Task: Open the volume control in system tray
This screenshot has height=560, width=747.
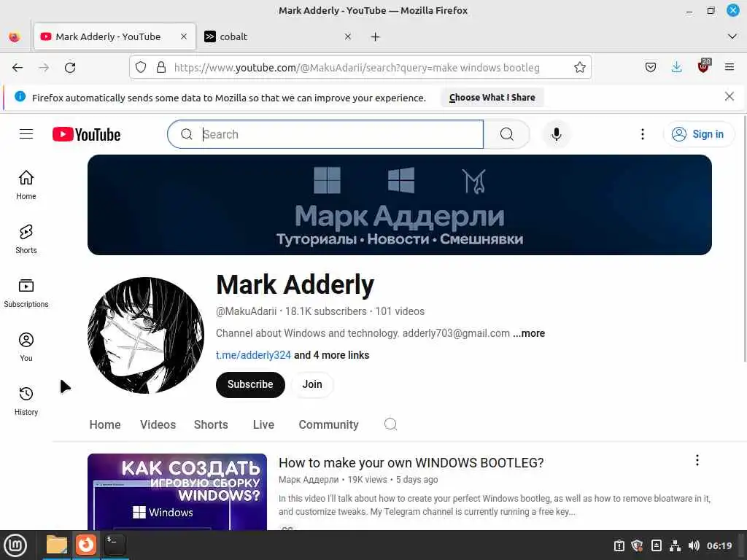Action: [694, 545]
